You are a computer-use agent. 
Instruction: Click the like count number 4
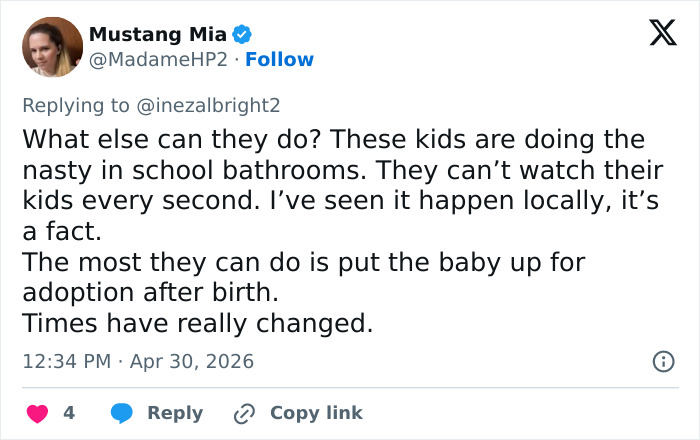[69, 413]
